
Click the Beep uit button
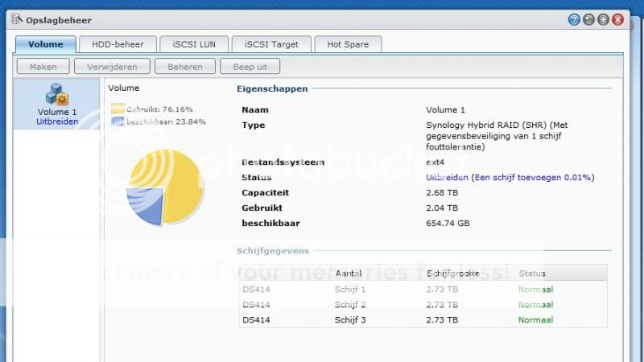pyautogui.click(x=250, y=67)
